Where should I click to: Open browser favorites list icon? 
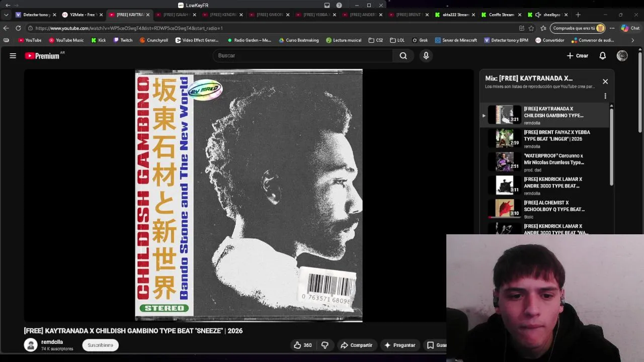point(543,28)
